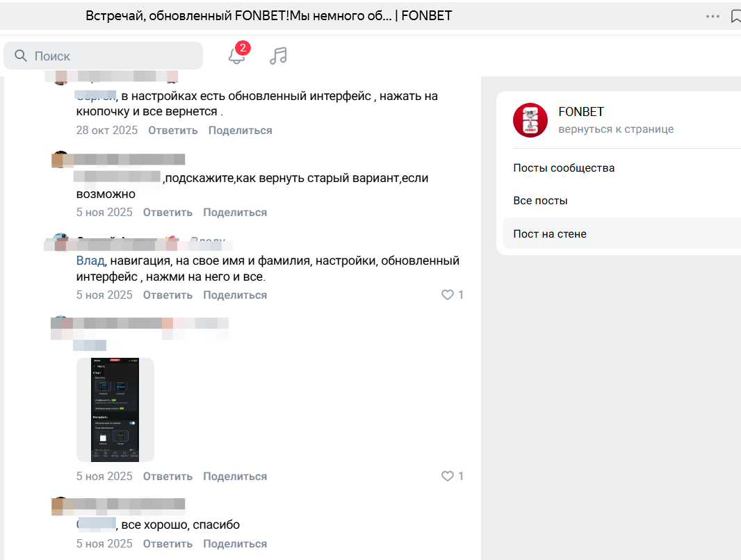741x560 pixels.
Task: Share the все хорошо, спасибо comment
Action: [235, 544]
